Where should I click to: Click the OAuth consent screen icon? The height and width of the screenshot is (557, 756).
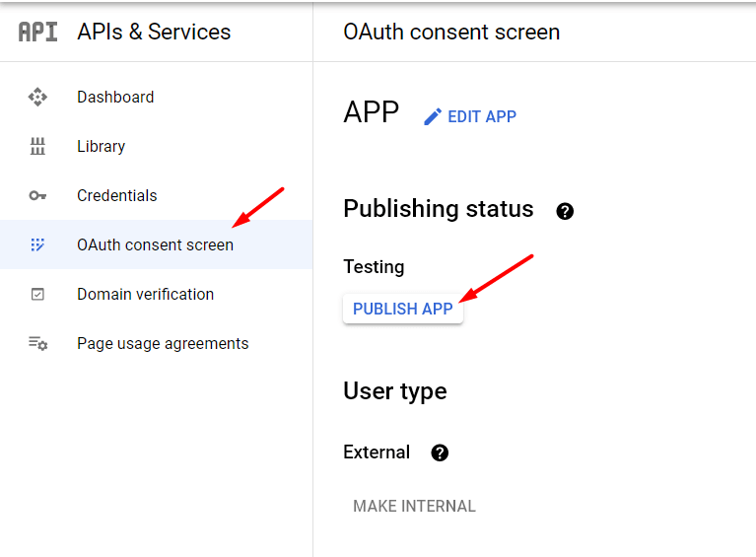pos(37,244)
